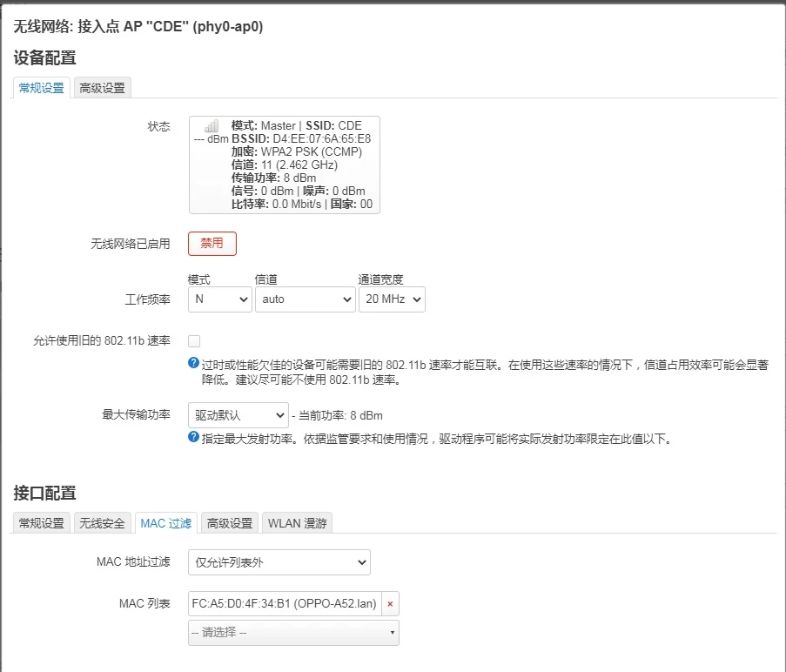Switch to the MAC 过滤 tab
The height and width of the screenshot is (672, 786).
point(165,523)
